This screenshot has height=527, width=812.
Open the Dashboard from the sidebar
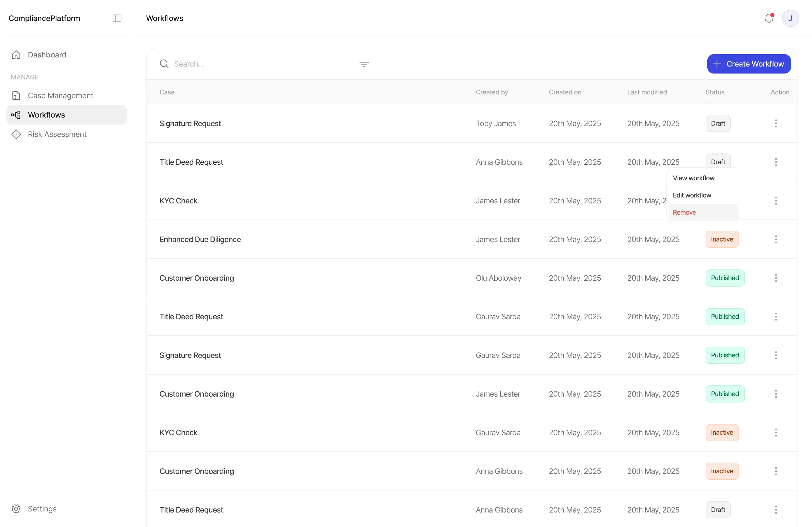[x=47, y=54]
